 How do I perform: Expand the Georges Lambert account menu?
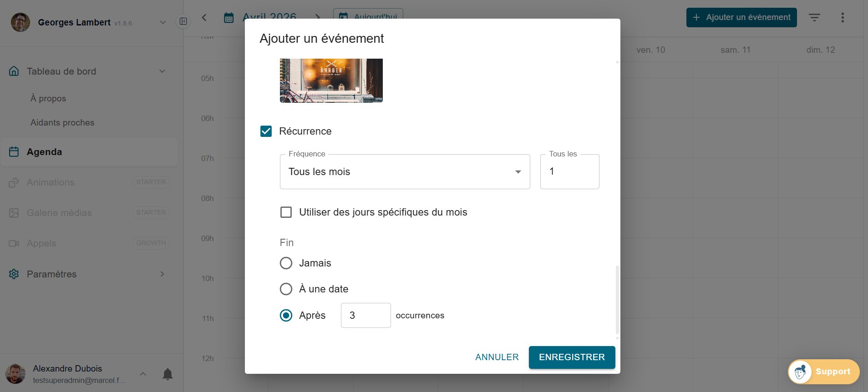pyautogui.click(x=162, y=22)
